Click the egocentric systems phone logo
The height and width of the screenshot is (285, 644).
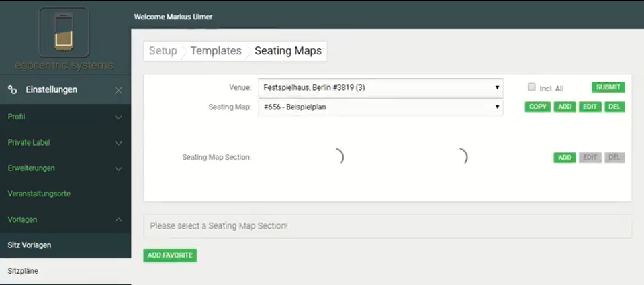(64, 32)
